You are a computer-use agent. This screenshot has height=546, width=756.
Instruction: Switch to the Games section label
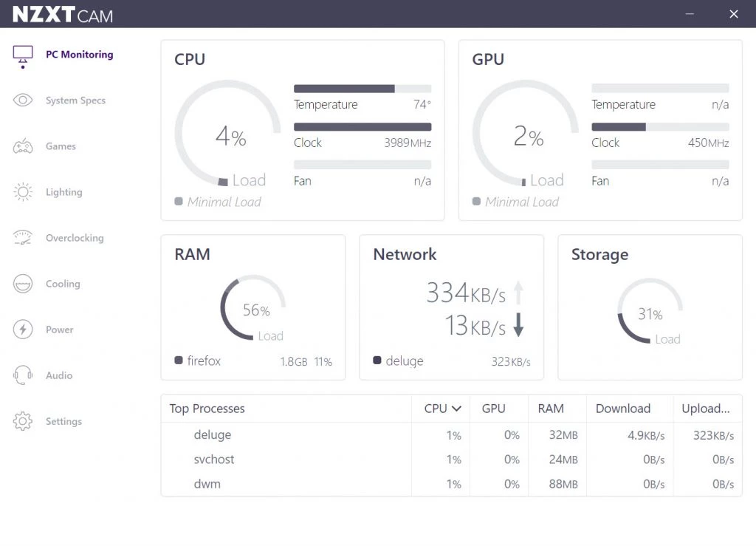point(61,146)
